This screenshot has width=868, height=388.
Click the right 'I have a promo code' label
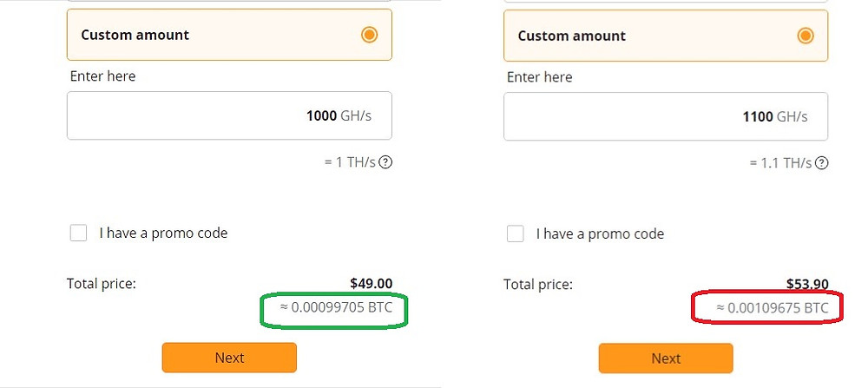click(600, 234)
